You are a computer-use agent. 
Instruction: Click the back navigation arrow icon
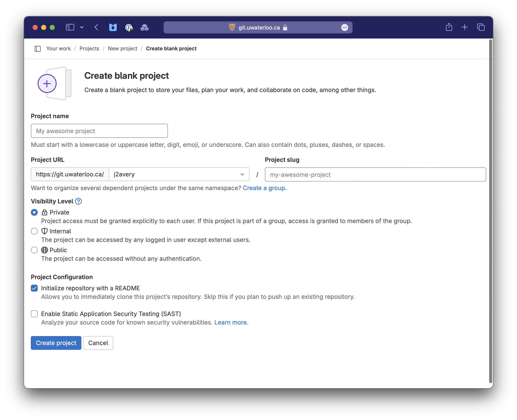pos(96,27)
